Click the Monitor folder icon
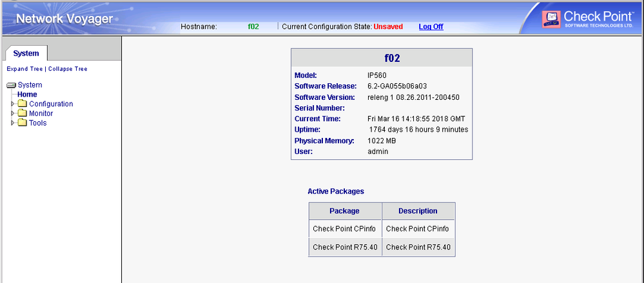644x283 pixels. click(22, 113)
